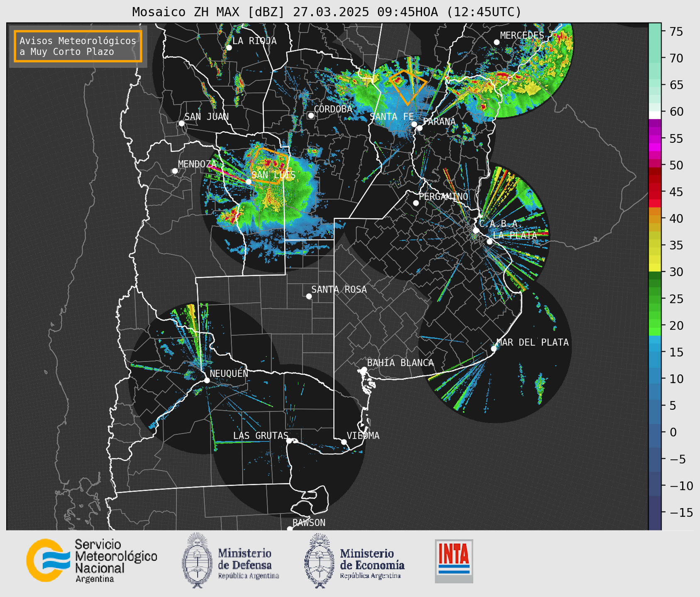Image resolution: width=700 pixels, height=597 pixels.
Task: Click the MENDOZA city label
Action: pyautogui.click(x=197, y=164)
